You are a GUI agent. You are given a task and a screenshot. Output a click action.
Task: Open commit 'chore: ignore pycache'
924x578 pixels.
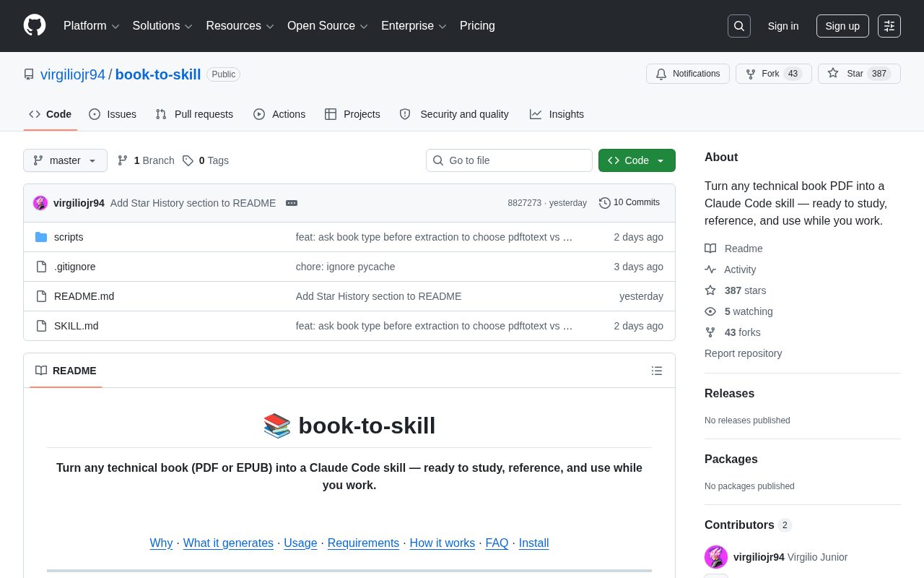(345, 267)
